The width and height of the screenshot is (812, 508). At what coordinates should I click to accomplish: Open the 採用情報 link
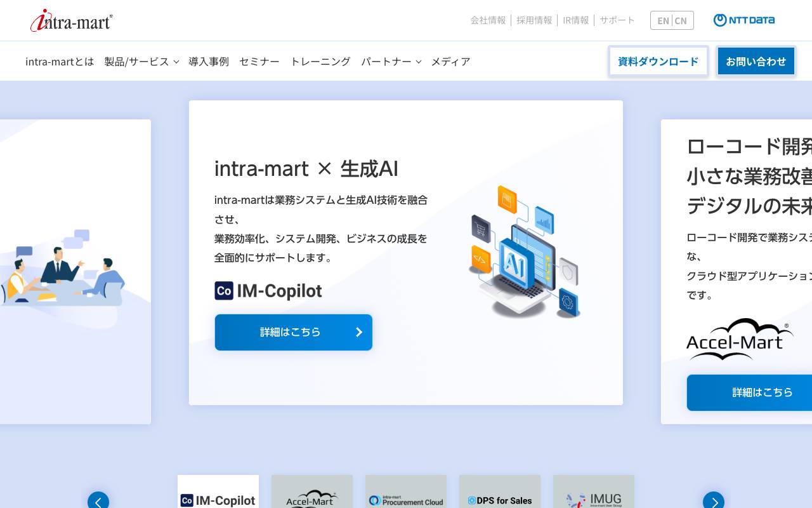click(534, 20)
